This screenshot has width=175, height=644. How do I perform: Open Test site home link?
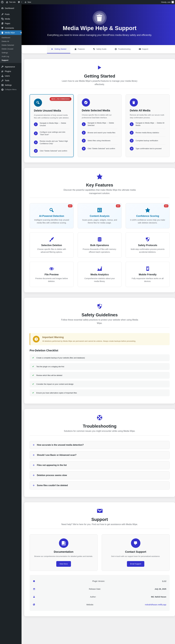tap(11, 2)
